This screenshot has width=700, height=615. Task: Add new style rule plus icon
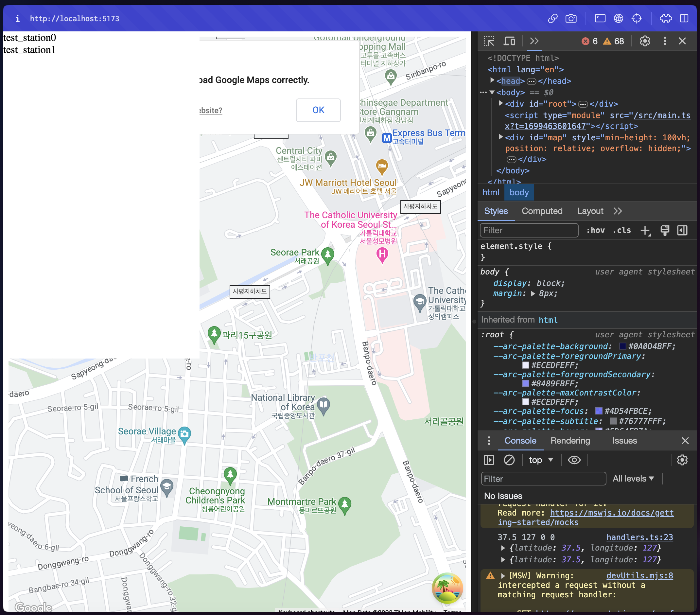[x=645, y=230]
